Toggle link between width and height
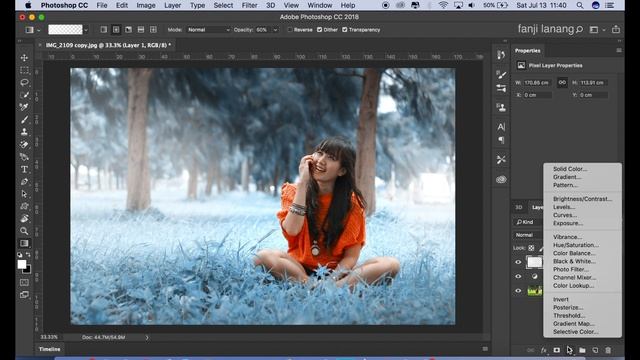640x360 pixels. click(x=562, y=82)
